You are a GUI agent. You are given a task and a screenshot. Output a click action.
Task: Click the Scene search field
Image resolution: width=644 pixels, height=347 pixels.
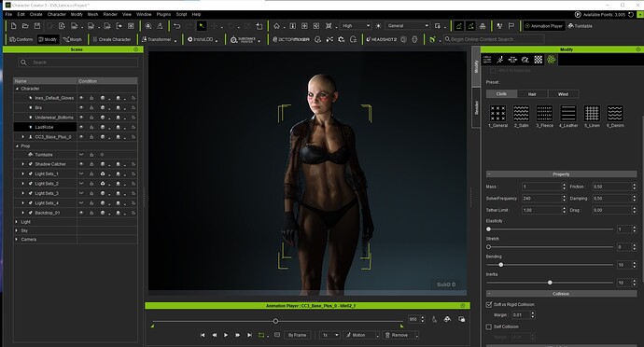(78, 62)
